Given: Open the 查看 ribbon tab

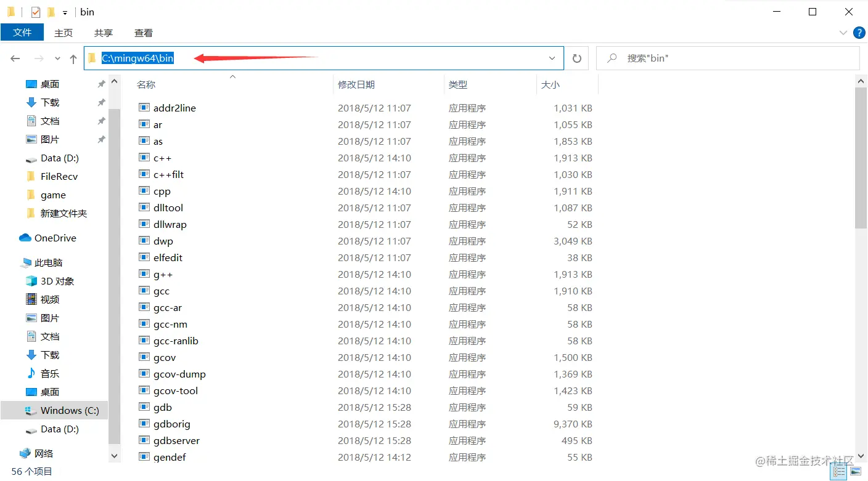Looking at the screenshot, I should [144, 33].
